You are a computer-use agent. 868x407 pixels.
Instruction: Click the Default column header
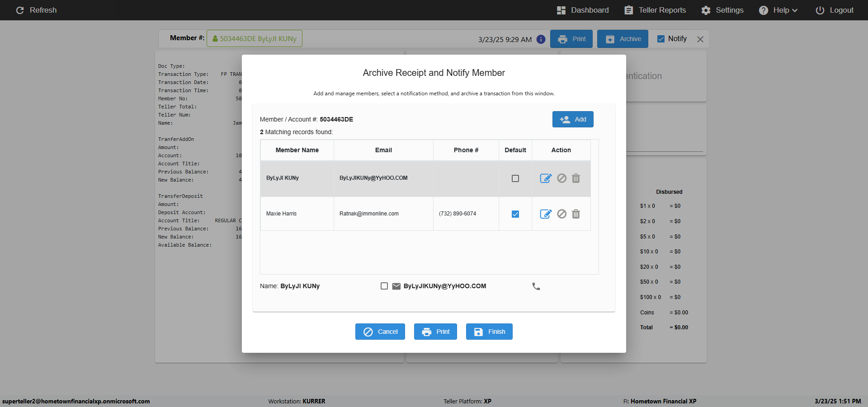(515, 150)
